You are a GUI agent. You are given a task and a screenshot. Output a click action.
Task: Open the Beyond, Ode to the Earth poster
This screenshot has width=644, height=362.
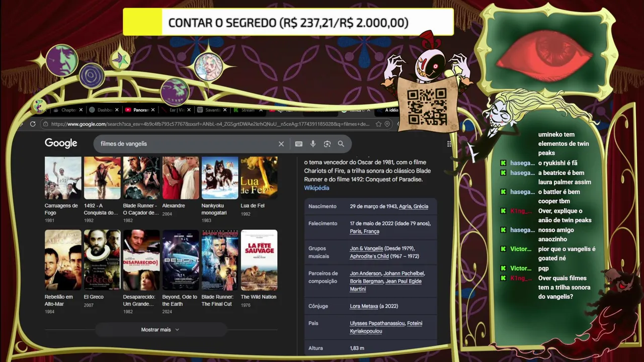(181, 260)
